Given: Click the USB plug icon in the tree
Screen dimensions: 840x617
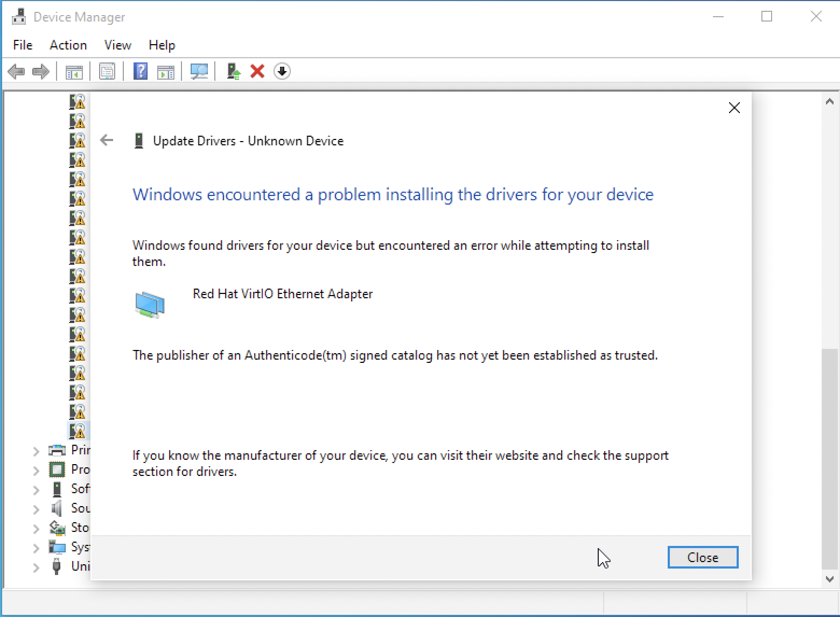Looking at the screenshot, I should 57,566.
